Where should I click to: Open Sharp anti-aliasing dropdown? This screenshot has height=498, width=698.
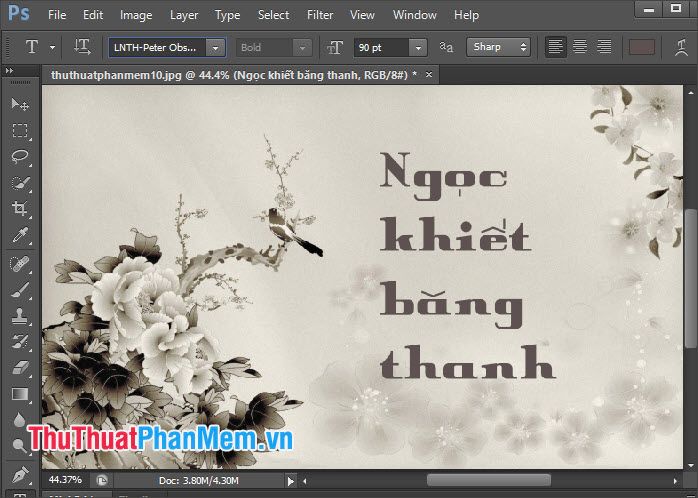(x=498, y=47)
